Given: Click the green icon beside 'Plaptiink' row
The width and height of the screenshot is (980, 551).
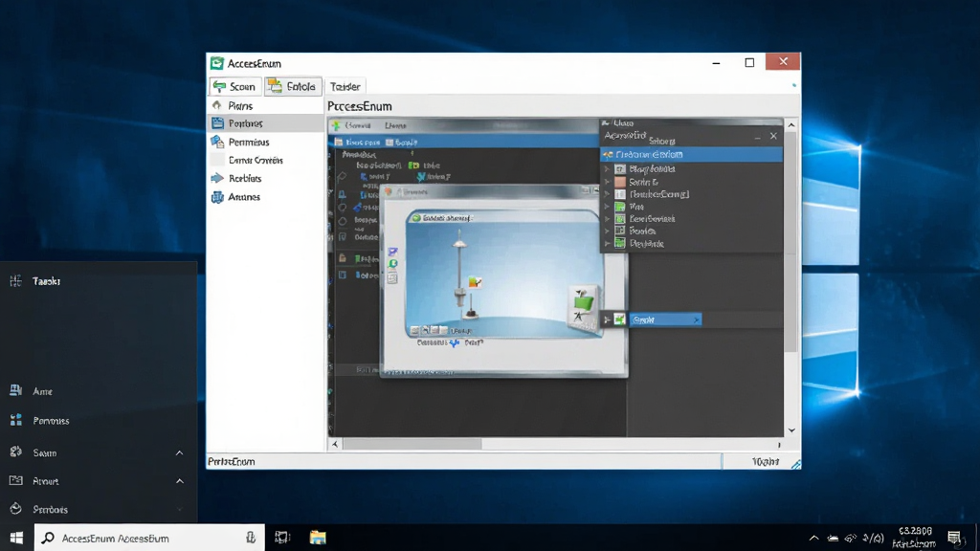Looking at the screenshot, I should (620, 243).
